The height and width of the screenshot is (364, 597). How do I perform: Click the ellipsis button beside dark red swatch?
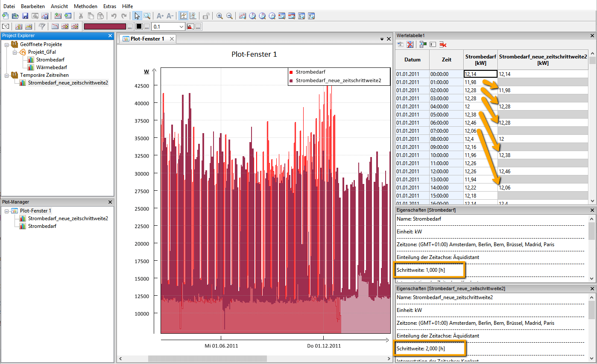point(130,26)
